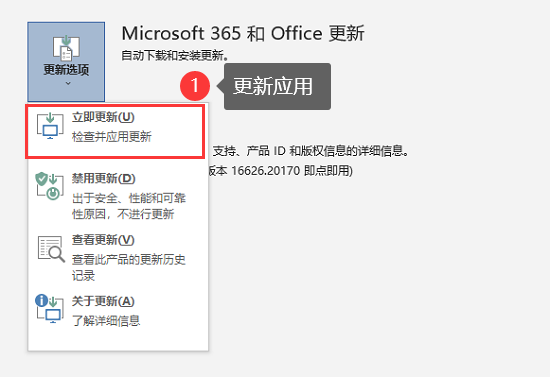Click 出于安全、性能和可靠性原因 description
550x377 pixels.
129,206
